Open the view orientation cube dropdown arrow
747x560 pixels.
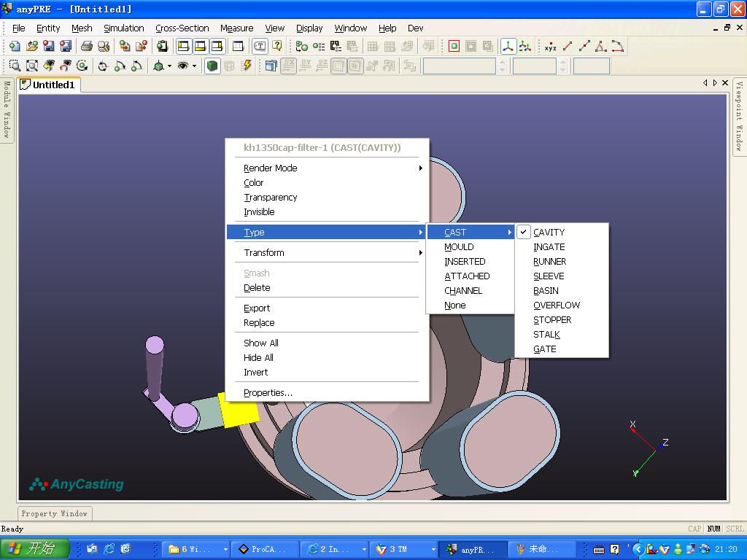pos(169,66)
